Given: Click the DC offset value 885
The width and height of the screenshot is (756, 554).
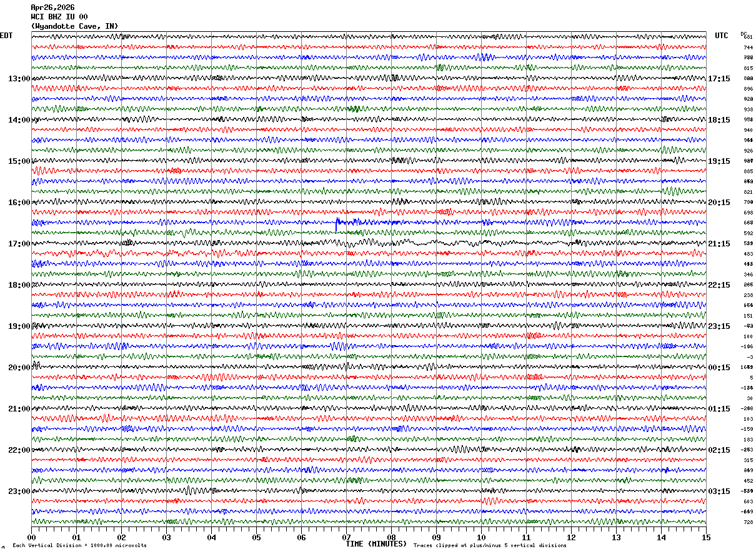Looking at the screenshot, I should click(x=748, y=171).
